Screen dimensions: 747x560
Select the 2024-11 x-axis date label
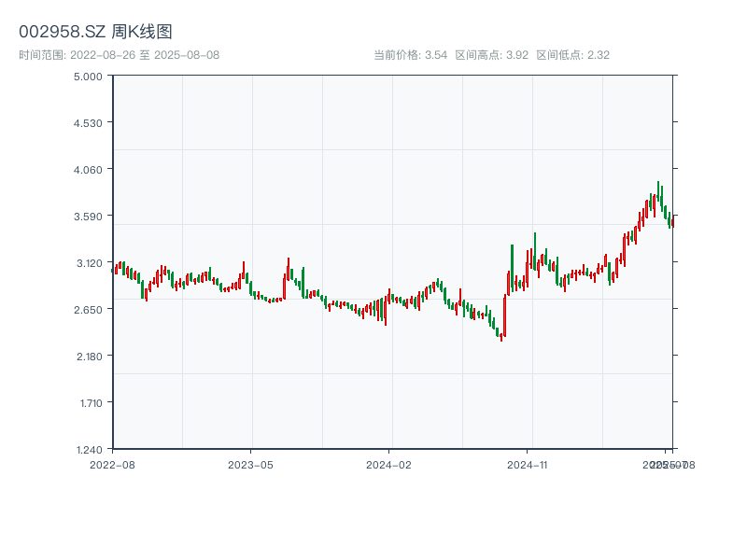click(x=527, y=464)
